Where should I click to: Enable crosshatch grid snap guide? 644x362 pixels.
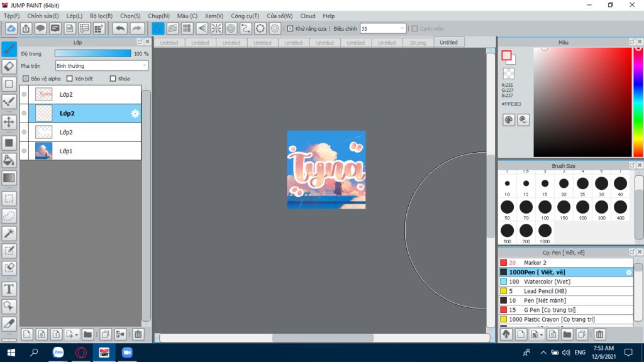187,28
